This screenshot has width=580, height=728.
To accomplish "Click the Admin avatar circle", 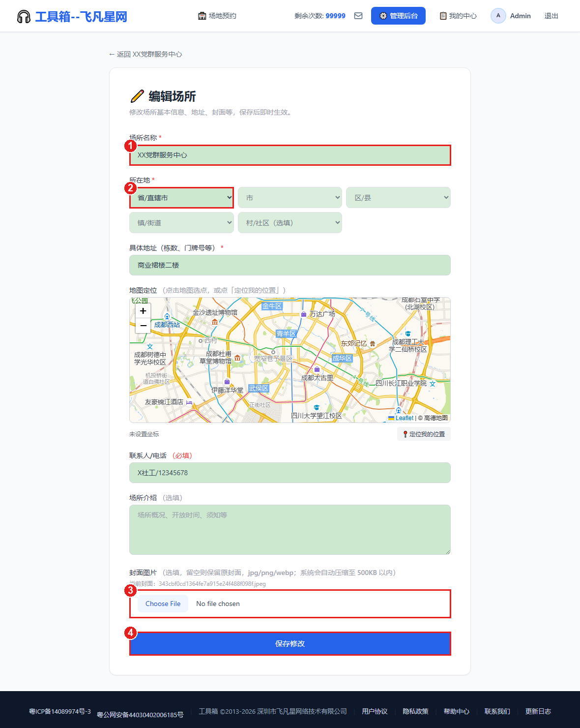I will pos(498,16).
